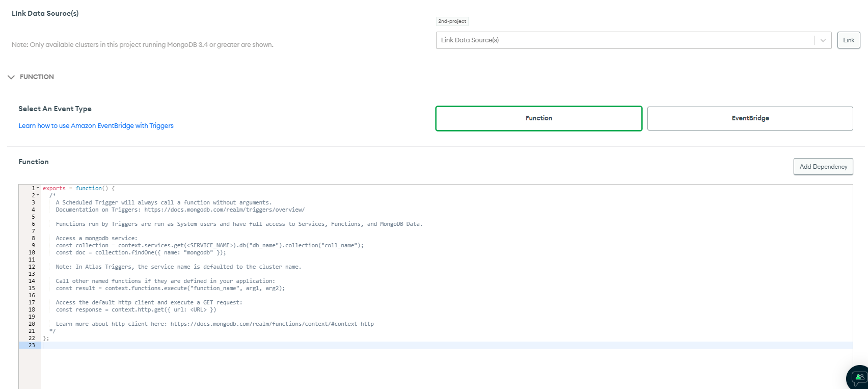868x389 pixels.
Task: Open the chat support icon
Action: [858, 378]
